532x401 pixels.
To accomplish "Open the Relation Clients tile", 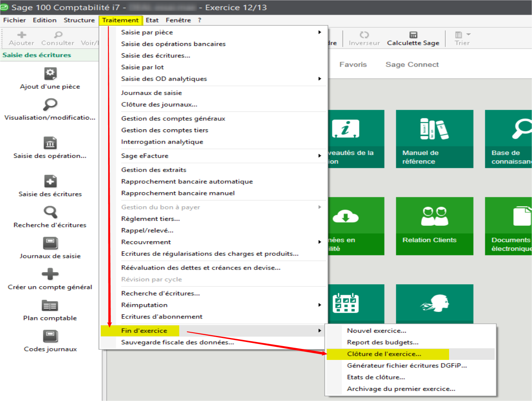I will pyautogui.click(x=434, y=226).
